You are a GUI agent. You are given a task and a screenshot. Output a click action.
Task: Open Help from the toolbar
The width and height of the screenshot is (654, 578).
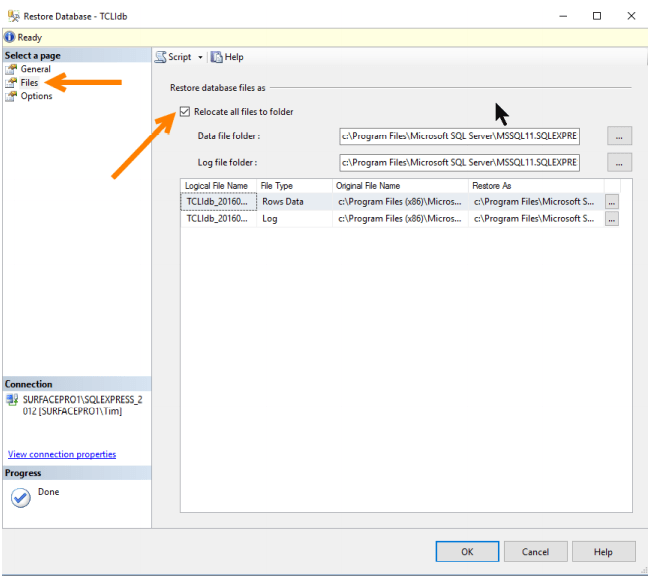click(228, 58)
